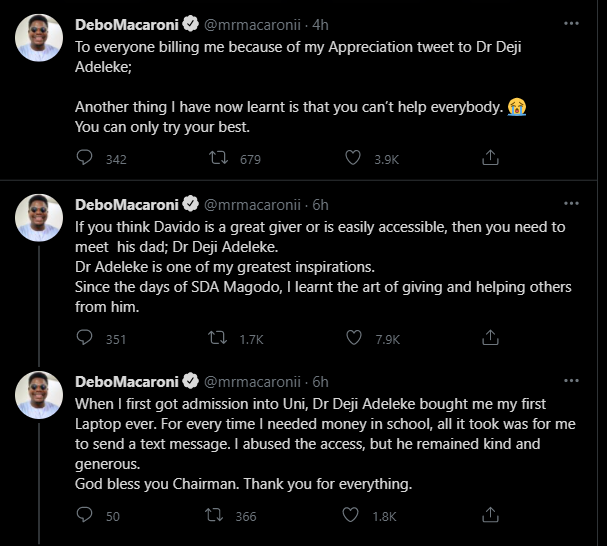This screenshot has height=546, width=607.
Task: Like the tweet with 7.9K likes
Action: point(353,338)
